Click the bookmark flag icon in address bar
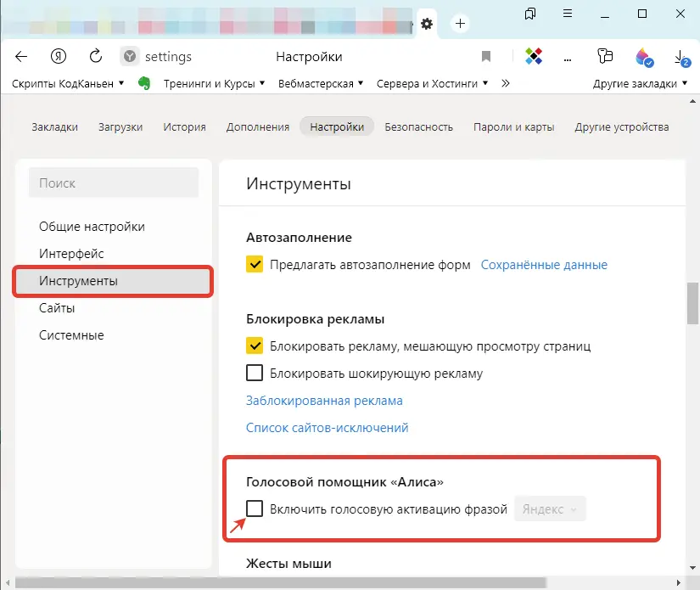This screenshot has height=590, width=700. pos(486,57)
